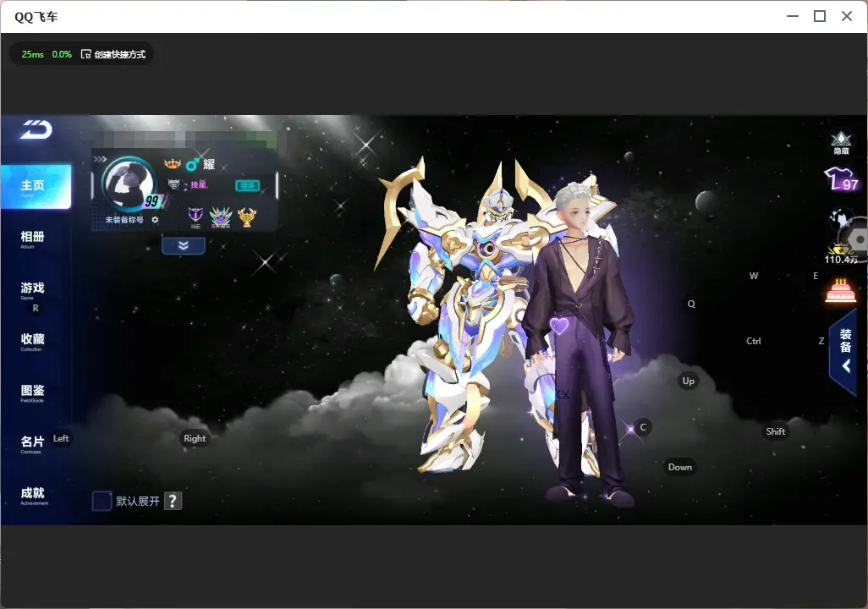This screenshot has height=609, width=868.
Task: Click the gold trophy badge
Action: (x=247, y=217)
